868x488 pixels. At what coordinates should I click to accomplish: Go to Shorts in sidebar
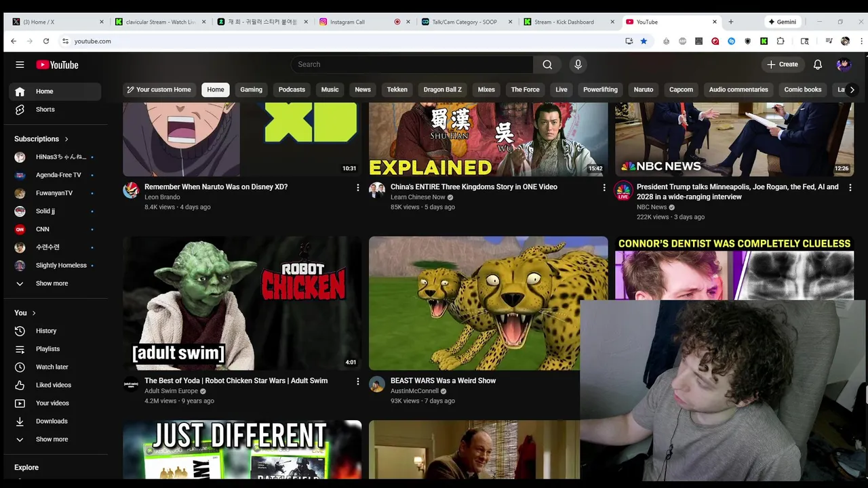[55, 109]
